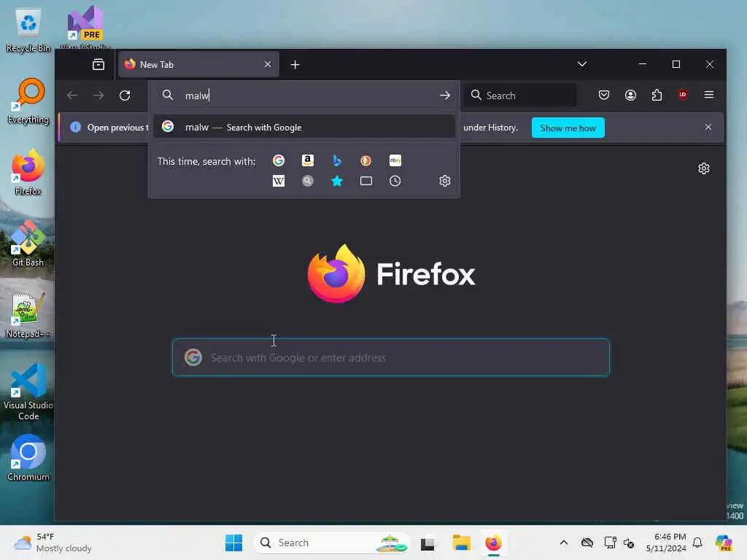Open weather widget showing 54°F
Image resolution: width=747 pixels, height=560 pixels.
click(53, 542)
